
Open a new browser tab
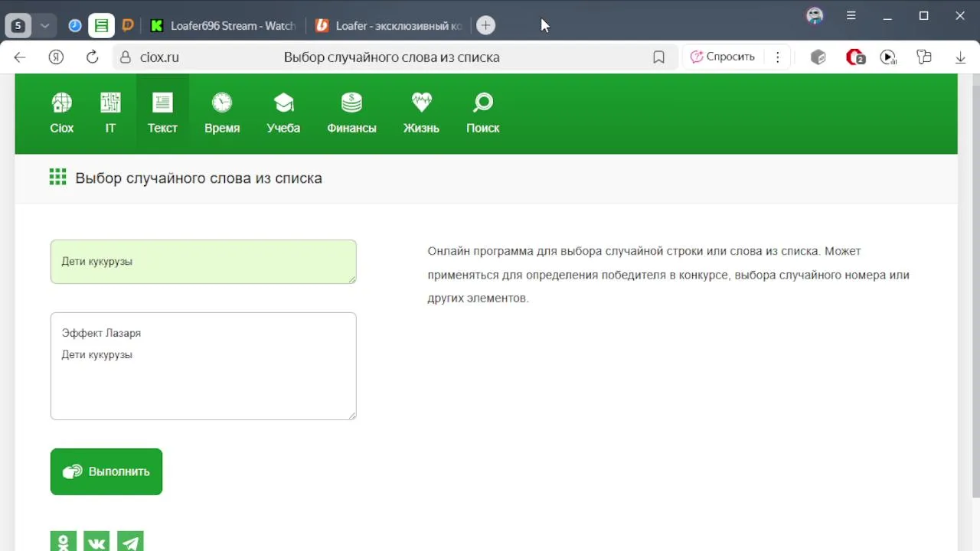[485, 25]
